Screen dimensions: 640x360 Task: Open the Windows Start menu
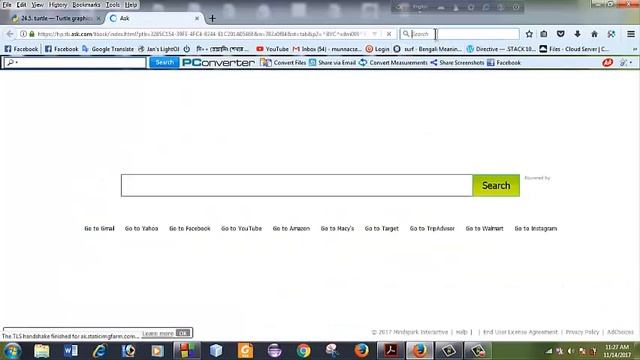click(12, 351)
